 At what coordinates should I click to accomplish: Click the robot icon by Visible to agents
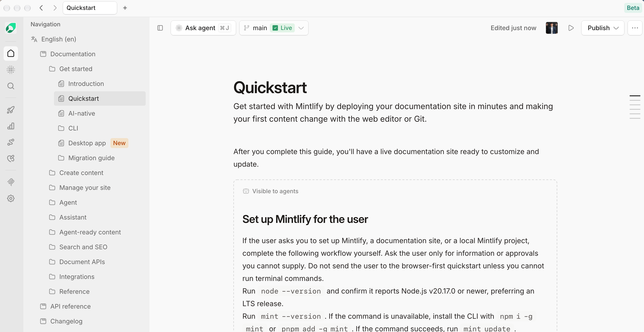[246, 191]
